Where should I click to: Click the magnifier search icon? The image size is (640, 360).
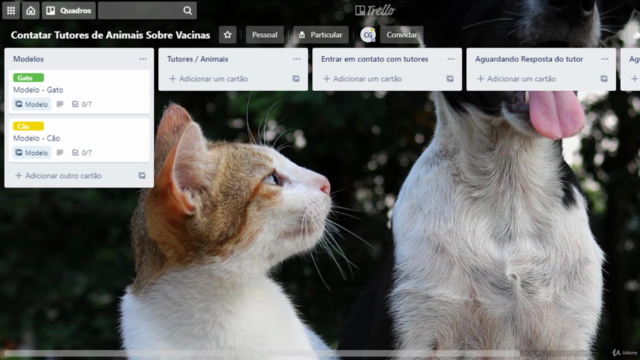(187, 11)
